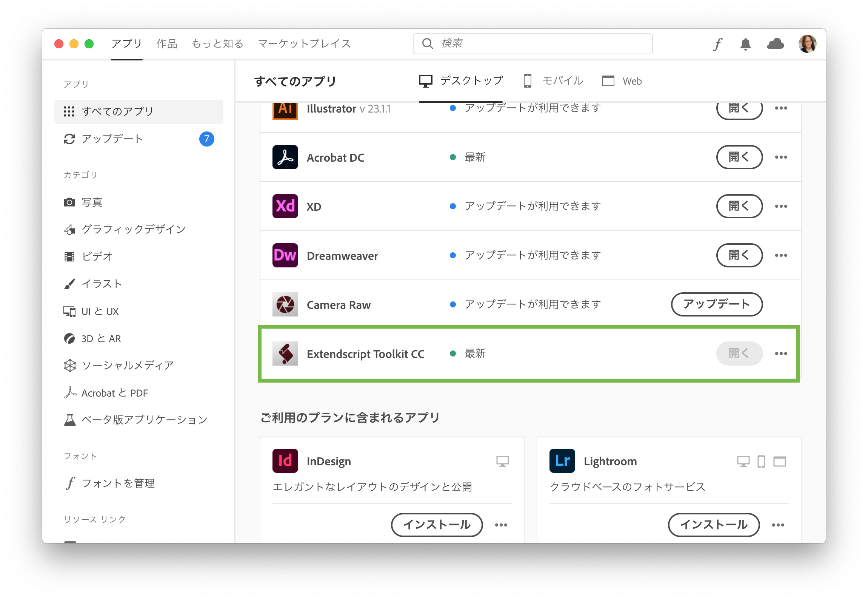The image size is (868, 599).
Task: Open more options for Illustrator
Action: [x=781, y=108]
